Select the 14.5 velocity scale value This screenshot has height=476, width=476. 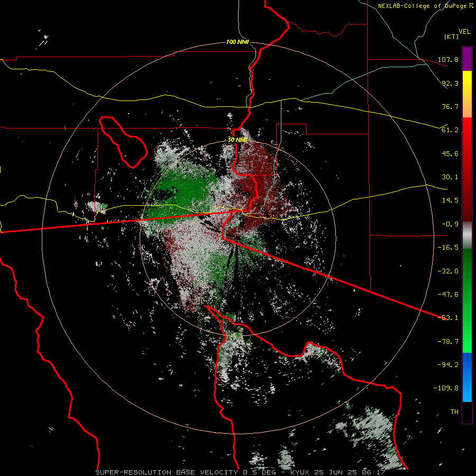pyautogui.click(x=450, y=200)
